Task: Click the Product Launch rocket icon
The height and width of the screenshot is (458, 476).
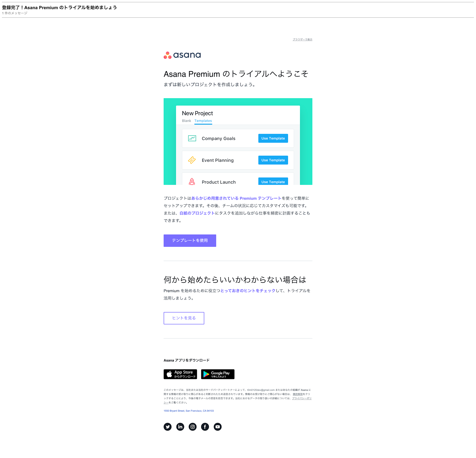Action: pyautogui.click(x=192, y=182)
